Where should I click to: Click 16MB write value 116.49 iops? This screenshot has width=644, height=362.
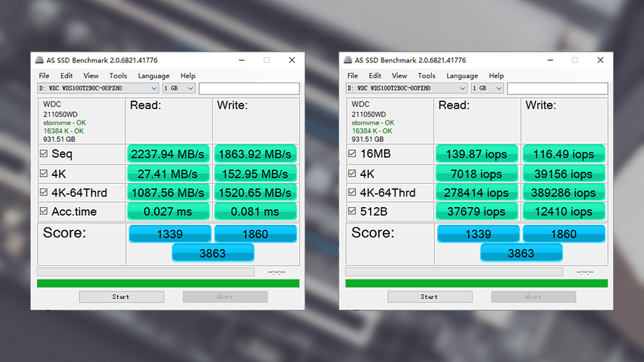point(564,154)
